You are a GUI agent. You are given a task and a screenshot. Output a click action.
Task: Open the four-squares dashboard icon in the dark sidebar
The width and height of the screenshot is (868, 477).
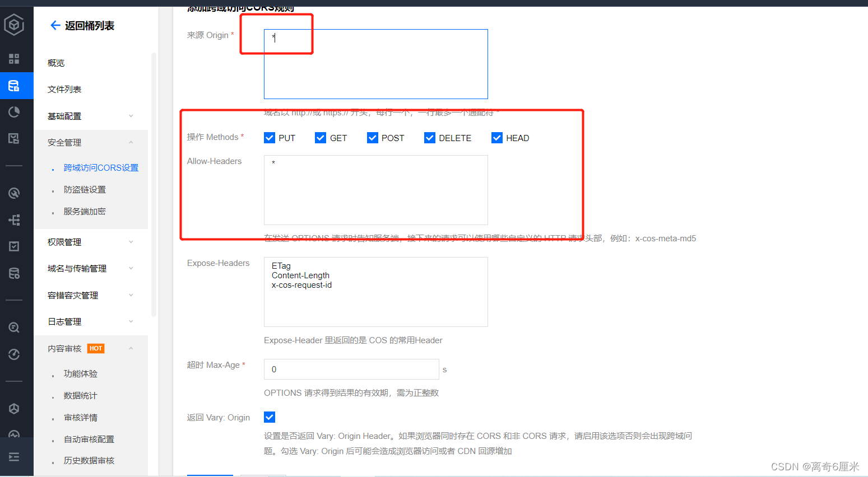point(14,59)
